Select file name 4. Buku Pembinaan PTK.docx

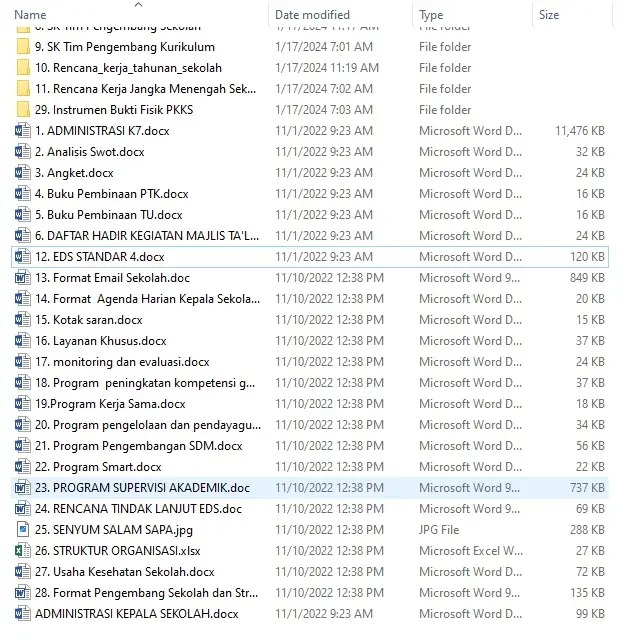[112, 194]
